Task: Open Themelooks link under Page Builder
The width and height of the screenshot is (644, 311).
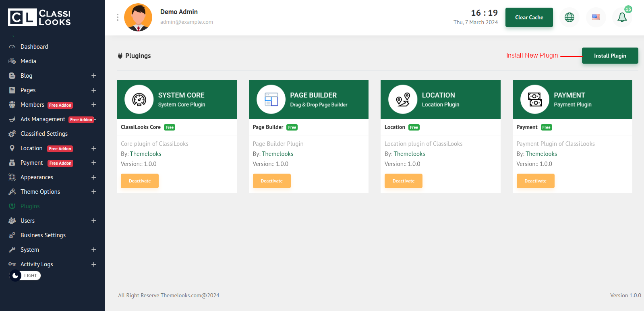Action: (x=277, y=154)
